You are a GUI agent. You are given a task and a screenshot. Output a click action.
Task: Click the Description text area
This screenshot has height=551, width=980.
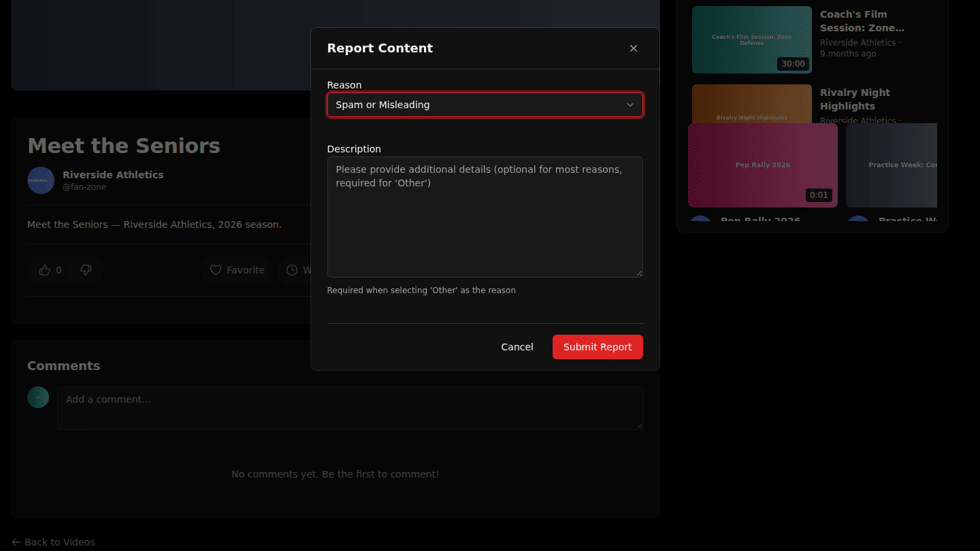point(485,217)
